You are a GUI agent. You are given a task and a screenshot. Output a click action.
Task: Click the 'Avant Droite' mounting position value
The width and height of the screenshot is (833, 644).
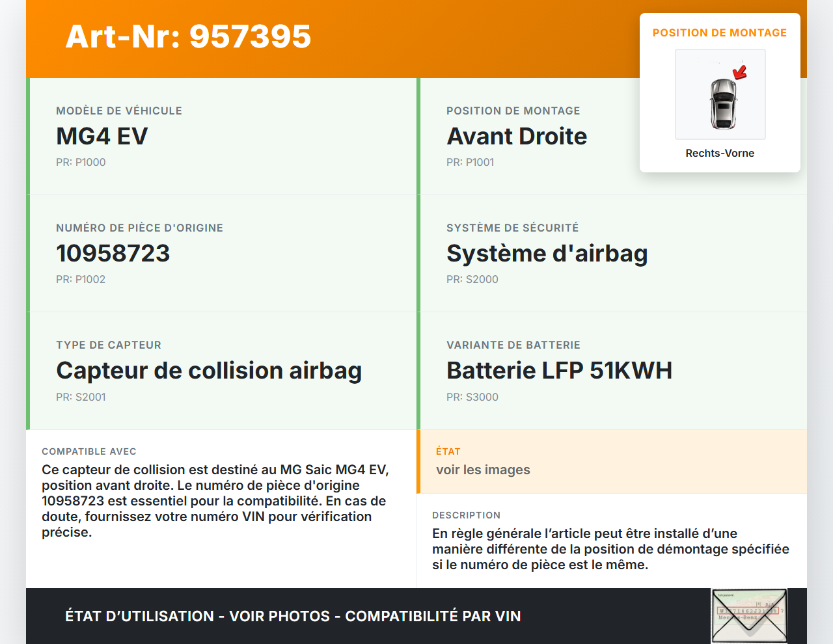point(517,136)
